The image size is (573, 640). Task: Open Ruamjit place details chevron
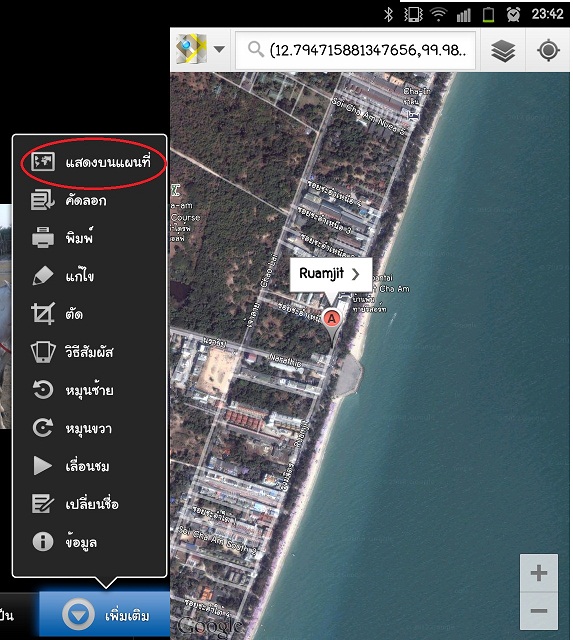(x=356, y=273)
